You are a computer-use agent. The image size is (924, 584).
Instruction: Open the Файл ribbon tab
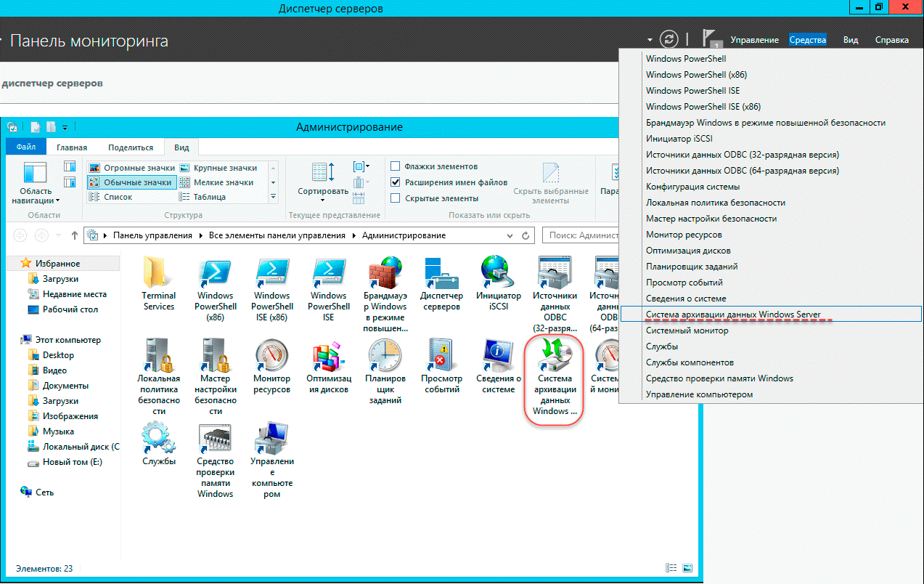[25, 147]
